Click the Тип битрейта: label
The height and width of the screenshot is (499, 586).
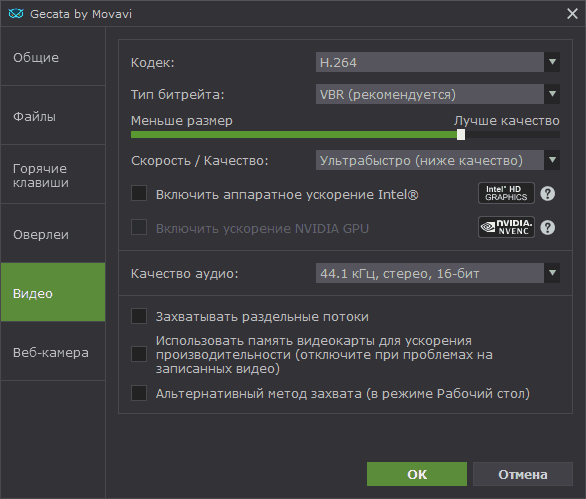[x=178, y=95]
